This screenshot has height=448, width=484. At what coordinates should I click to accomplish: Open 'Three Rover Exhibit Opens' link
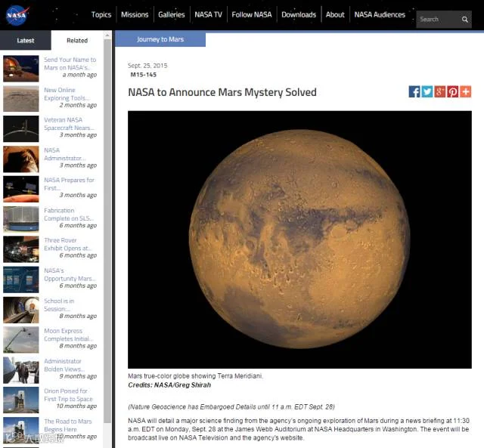[x=68, y=244]
